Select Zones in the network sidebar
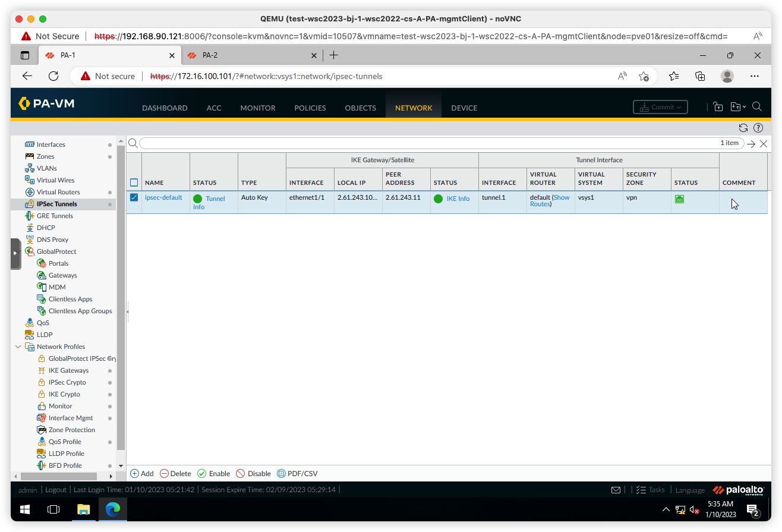This screenshot has width=782, height=532. tap(45, 156)
